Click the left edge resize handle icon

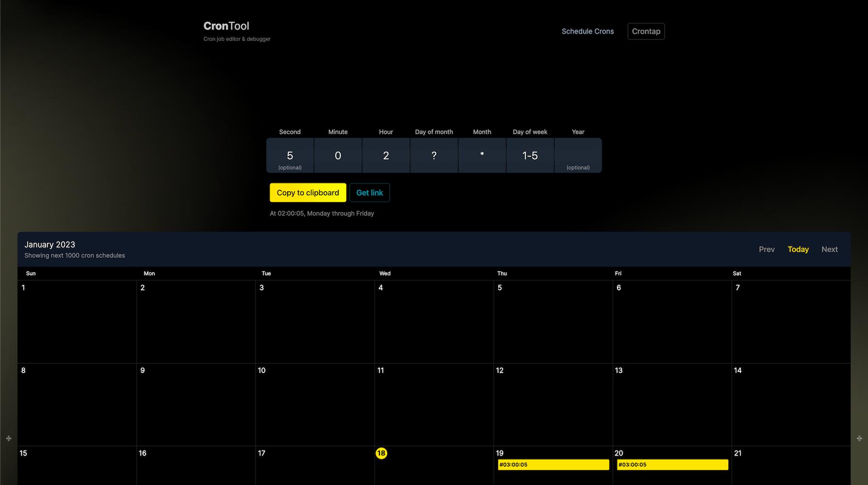(9, 438)
